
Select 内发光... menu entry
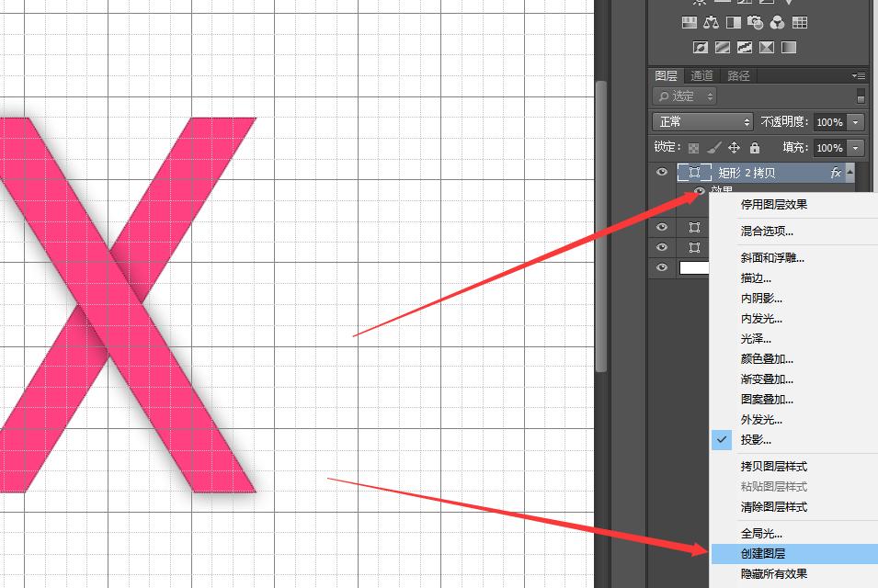point(794,319)
